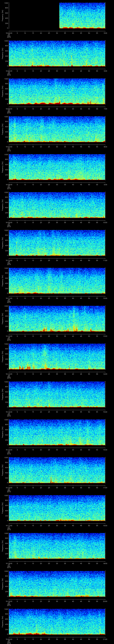Click the 16:17:00 start time label
This screenshot has height=644, width=114.
9,525
